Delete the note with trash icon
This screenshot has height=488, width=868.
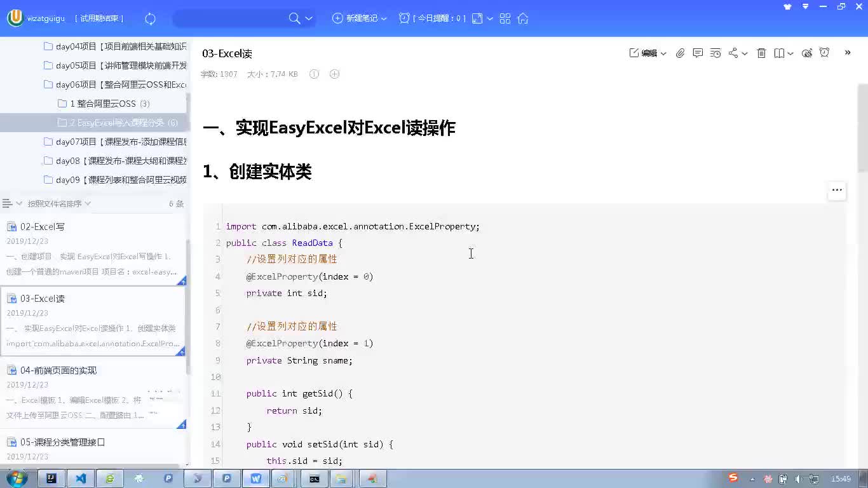(761, 53)
